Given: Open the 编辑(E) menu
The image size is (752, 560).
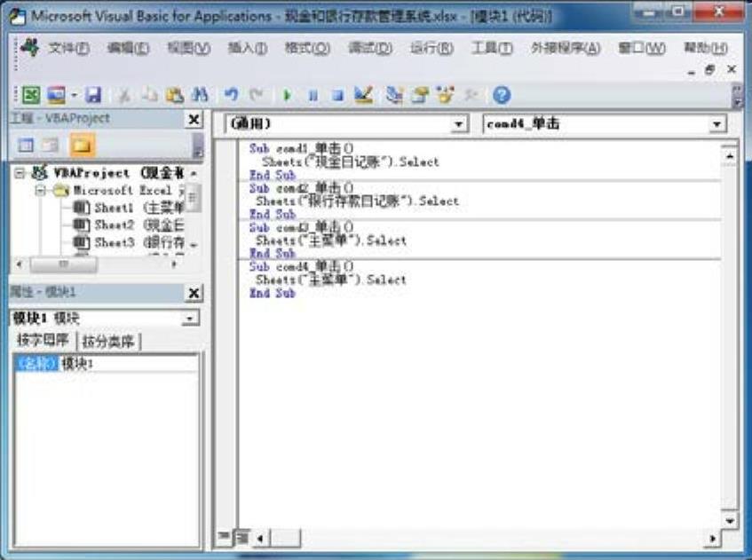Looking at the screenshot, I should (128, 48).
